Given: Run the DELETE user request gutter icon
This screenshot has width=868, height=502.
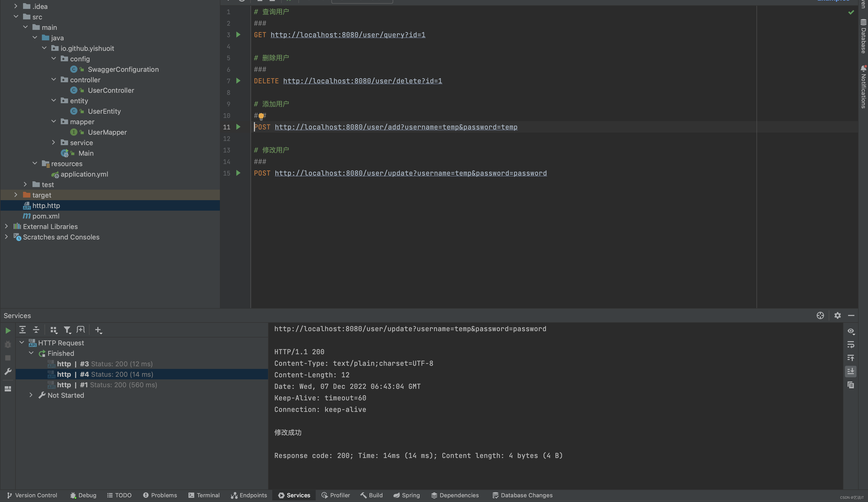Looking at the screenshot, I should (238, 81).
